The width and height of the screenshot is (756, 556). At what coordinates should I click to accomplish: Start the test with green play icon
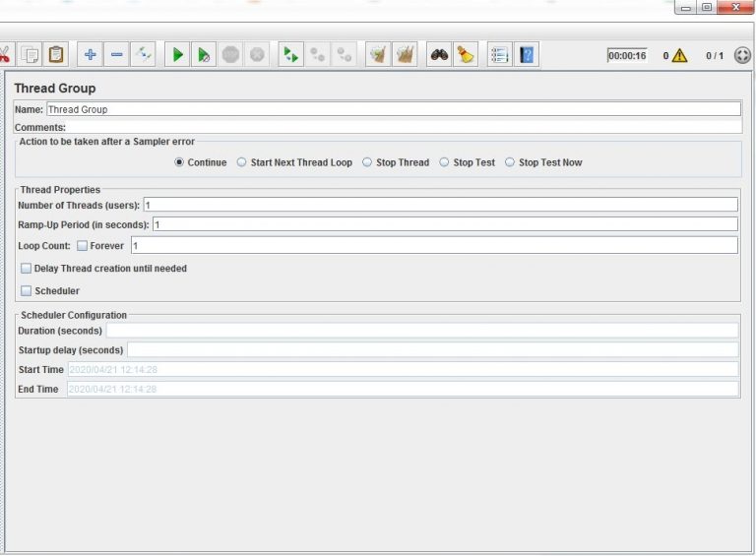pos(177,55)
